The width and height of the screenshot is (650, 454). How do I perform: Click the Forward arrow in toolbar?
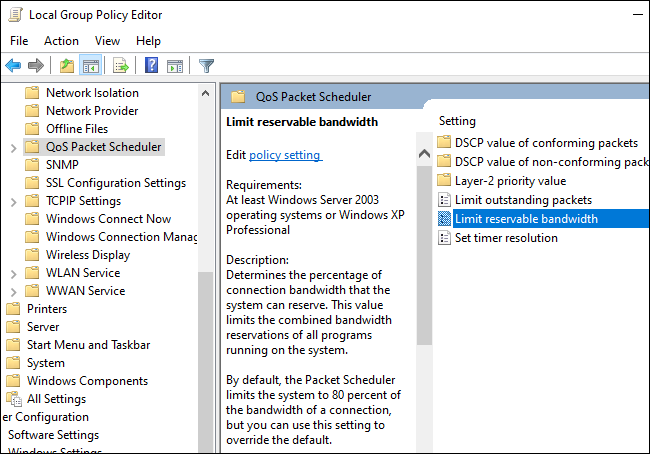[x=36, y=66]
